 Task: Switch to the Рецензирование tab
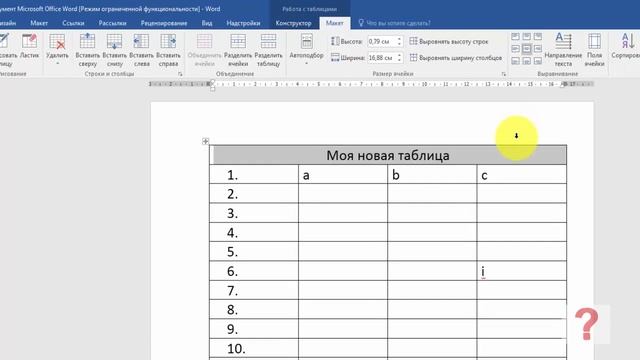click(164, 23)
